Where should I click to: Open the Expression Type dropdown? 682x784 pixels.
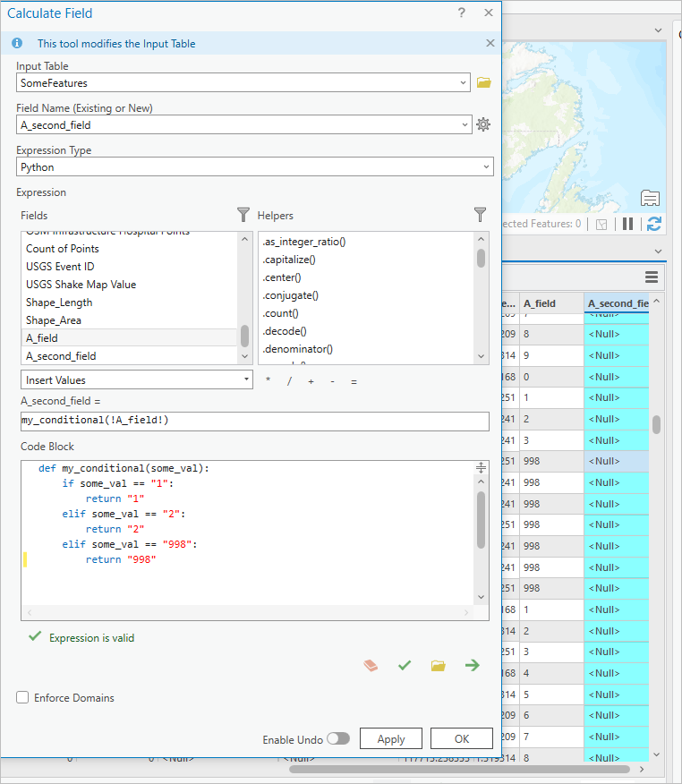(486, 166)
